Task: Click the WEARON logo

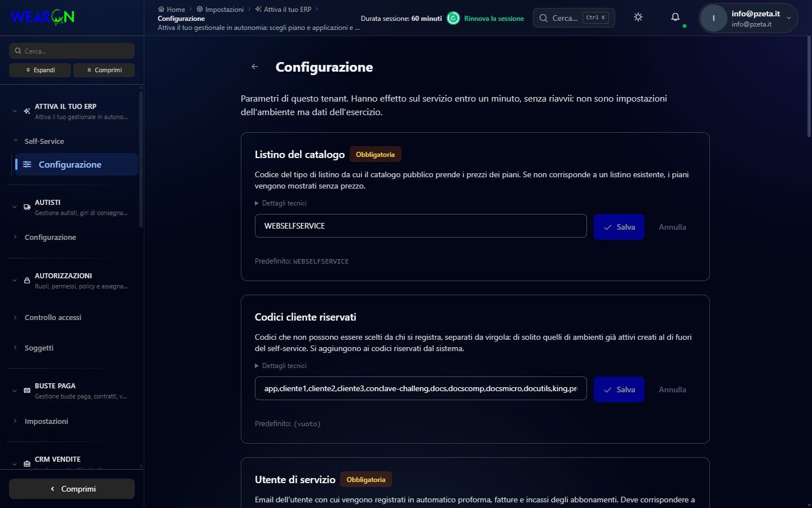Action: (43, 17)
